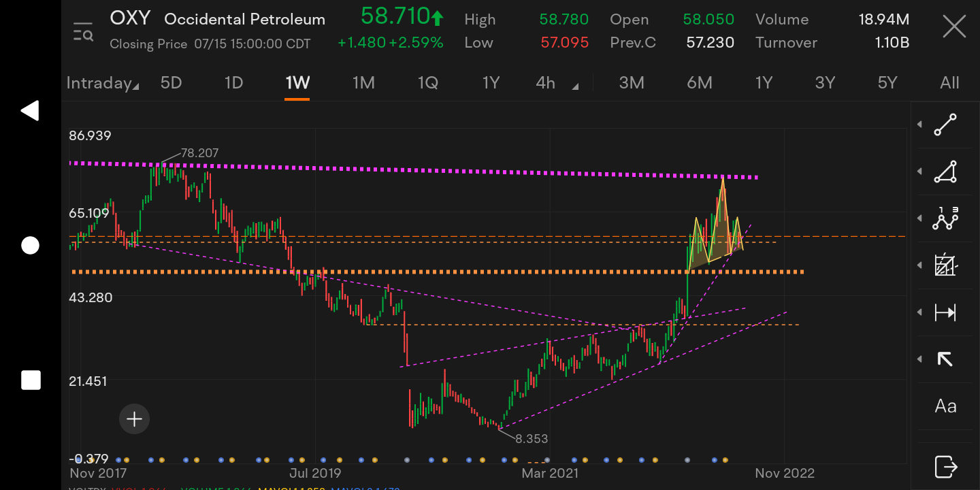
Task: Set chart range to All
Action: pyautogui.click(x=949, y=83)
